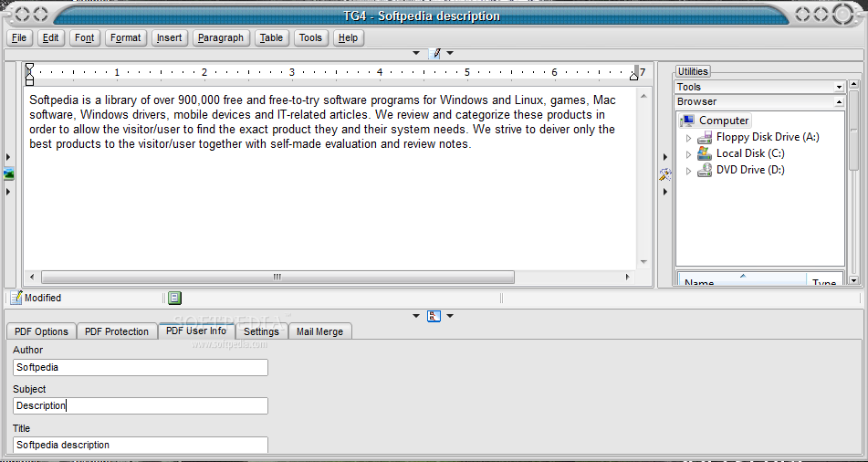The height and width of the screenshot is (462, 868).
Task: Click the editor scrollbar right arrow
Action: [x=628, y=277]
